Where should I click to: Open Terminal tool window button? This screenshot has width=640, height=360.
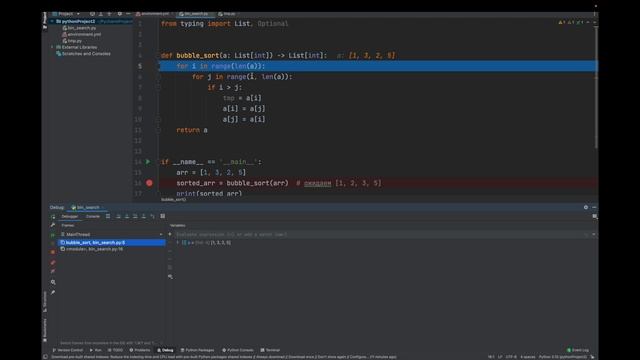(270, 350)
